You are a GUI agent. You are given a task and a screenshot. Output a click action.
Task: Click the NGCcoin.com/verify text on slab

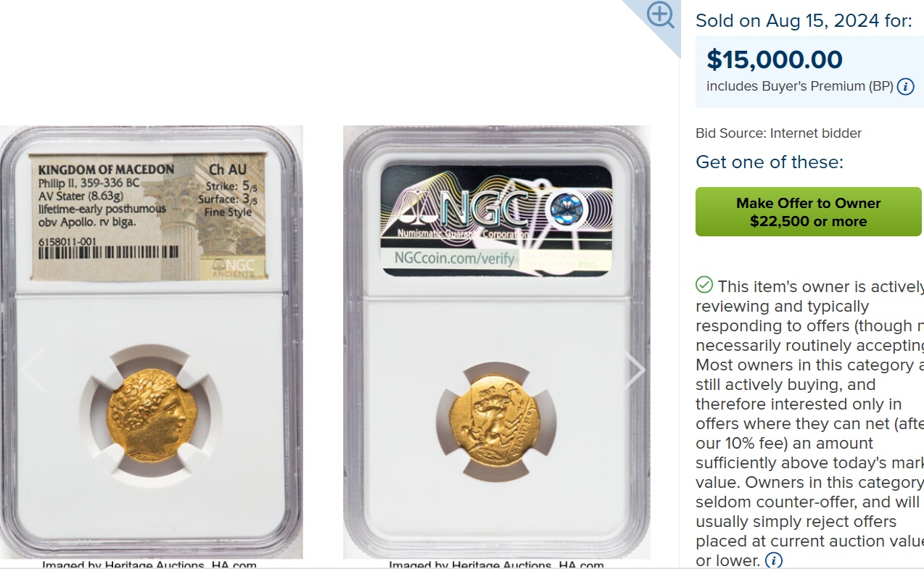click(454, 259)
